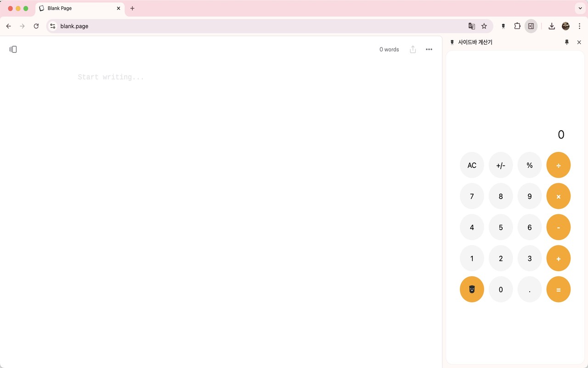Bookmark this page with the star icon
This screenshot has width=588, height=368.
(x=484, y=26)
